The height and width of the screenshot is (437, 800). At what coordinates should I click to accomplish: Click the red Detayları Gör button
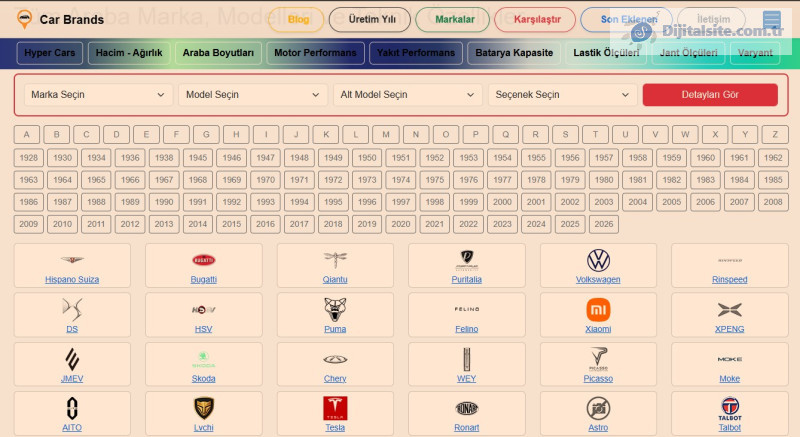[710, 95]
